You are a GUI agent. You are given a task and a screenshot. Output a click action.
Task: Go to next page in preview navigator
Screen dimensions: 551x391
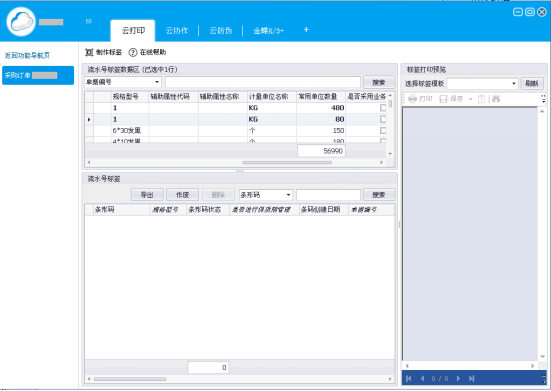[458, 378]
